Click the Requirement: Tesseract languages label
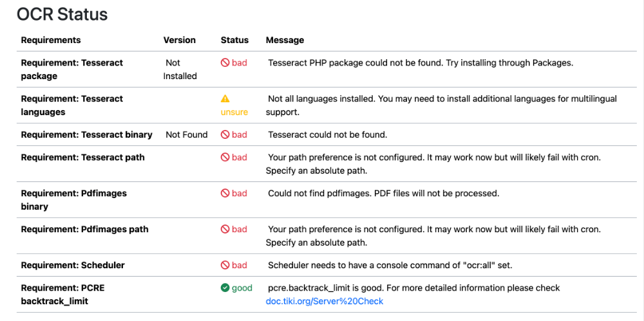This screenshot has height=321, width=644. 72,105
